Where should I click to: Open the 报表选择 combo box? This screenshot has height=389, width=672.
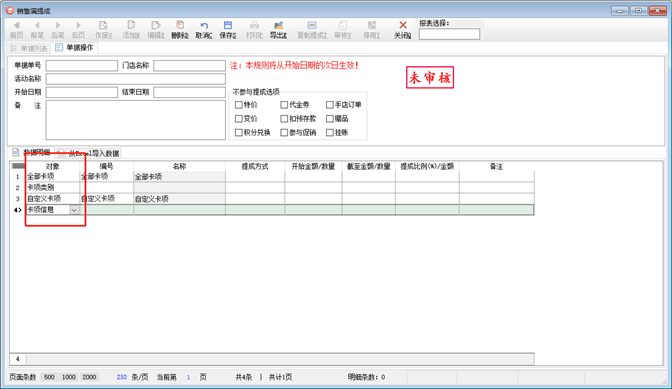pos(449,34)
